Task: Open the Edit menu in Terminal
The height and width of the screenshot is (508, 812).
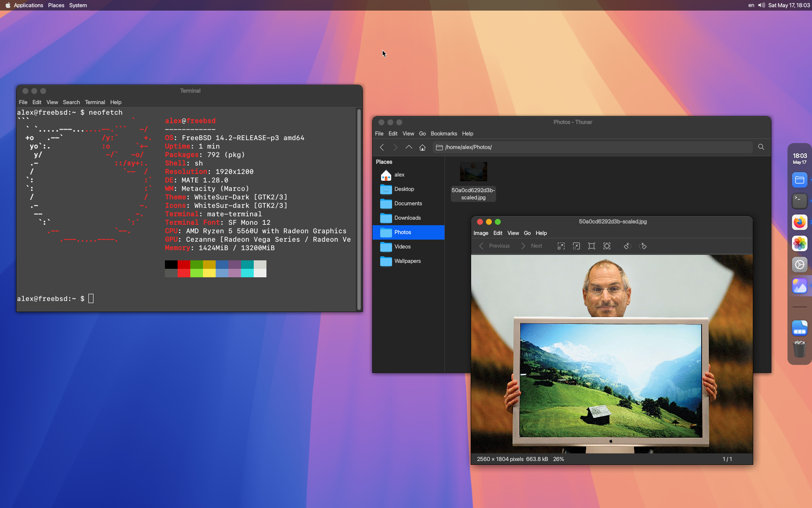Action: [x=37, y=102]
